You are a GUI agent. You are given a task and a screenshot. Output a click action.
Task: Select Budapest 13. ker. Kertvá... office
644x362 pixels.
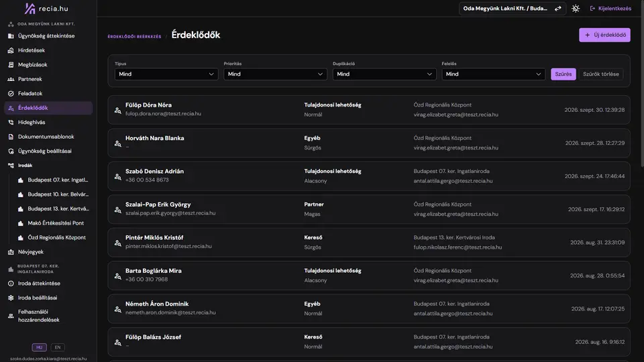(x=54, y=209)
